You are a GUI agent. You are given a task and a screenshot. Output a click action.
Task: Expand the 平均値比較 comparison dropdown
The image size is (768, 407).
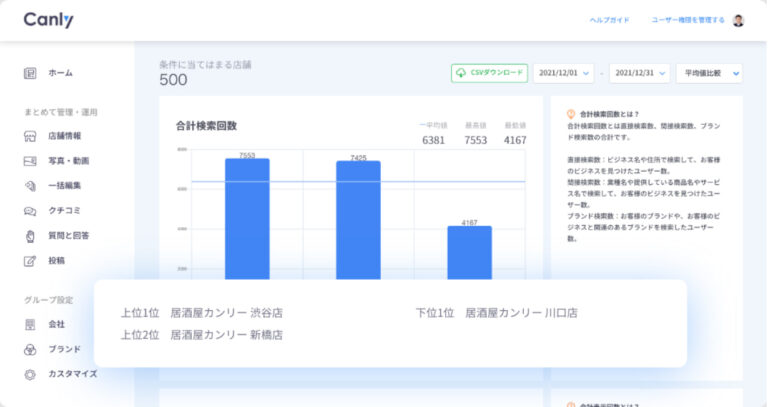(x=709, y=73)
